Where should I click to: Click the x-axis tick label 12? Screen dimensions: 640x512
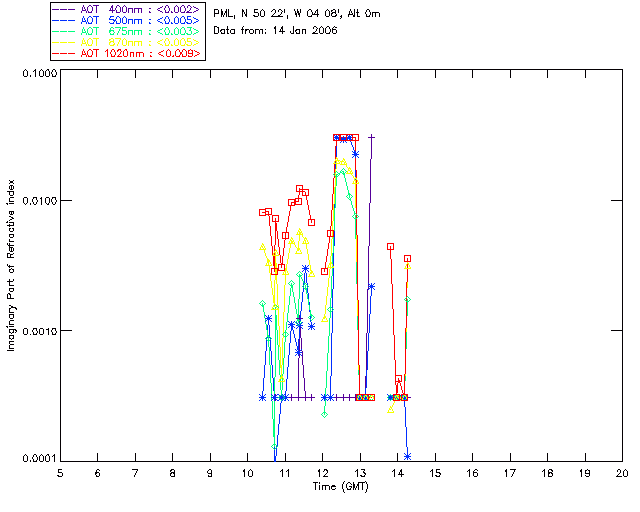click(323, 473)
